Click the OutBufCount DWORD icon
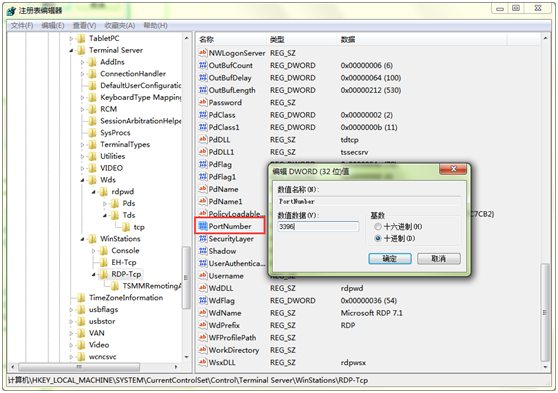 click(x=203, y=65)
